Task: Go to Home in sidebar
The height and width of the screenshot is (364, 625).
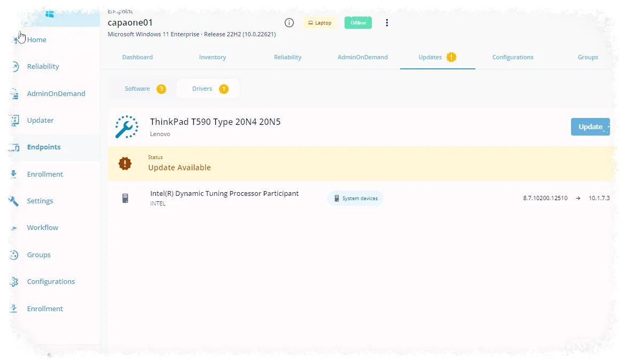Action: [x=37, y=40]
